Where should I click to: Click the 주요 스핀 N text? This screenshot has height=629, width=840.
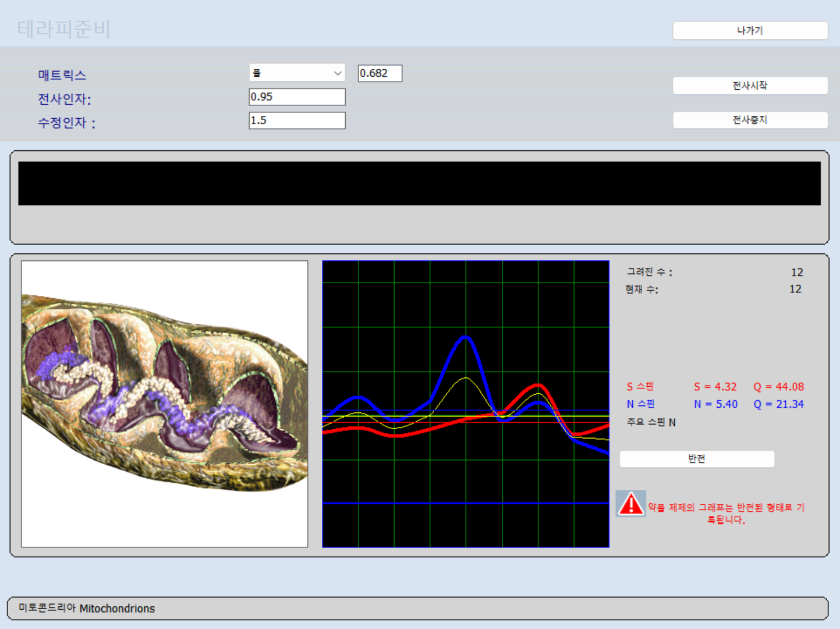tap(651, 422)
